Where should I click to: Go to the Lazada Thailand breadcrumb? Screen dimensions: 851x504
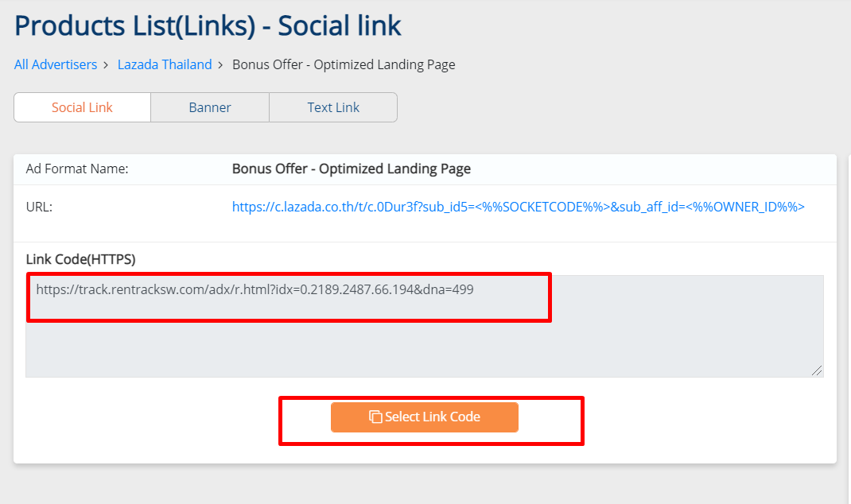[x=165, y=64]
